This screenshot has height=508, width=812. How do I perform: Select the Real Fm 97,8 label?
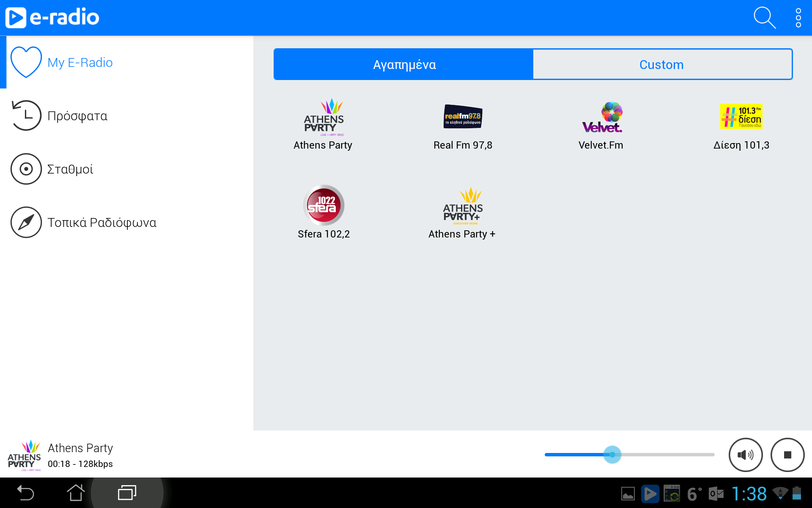463,145
